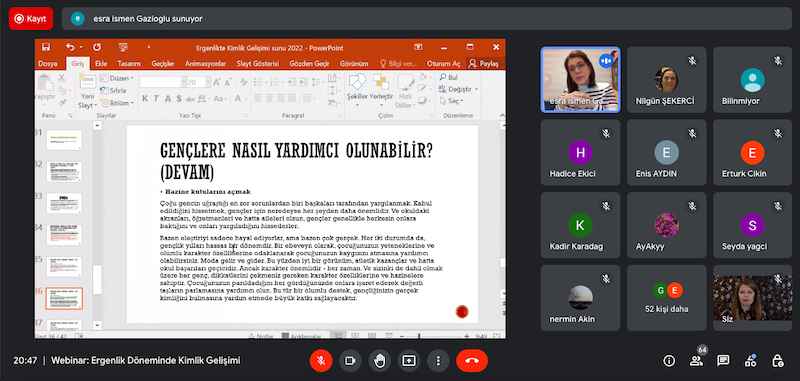
Task: Select the highlighted slide 16 thumbnail
Action: (64, 299)
